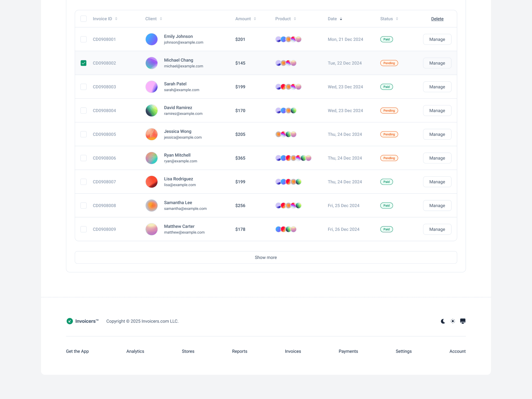Open Analytics in footer navigation
This screenshot has width=532, height=399.
[x=135, y=351]
